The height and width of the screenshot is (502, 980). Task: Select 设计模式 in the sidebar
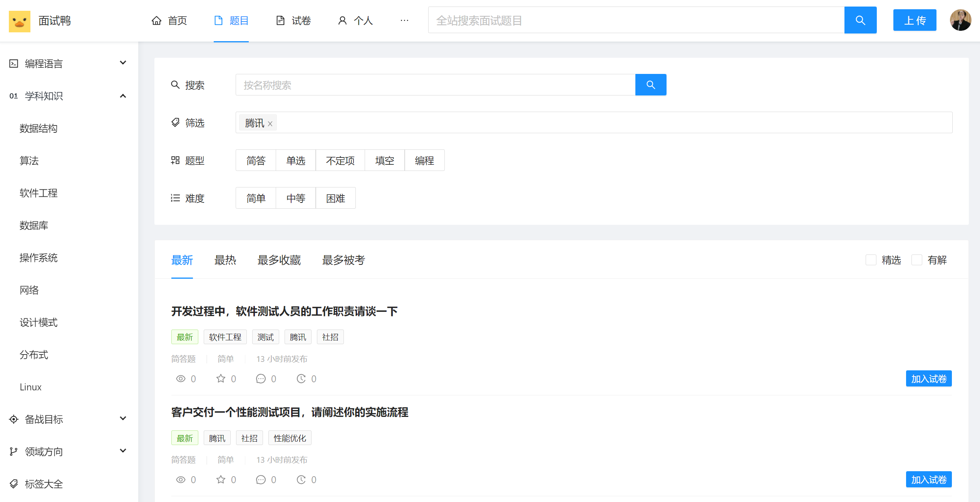(x=39, y=322)
